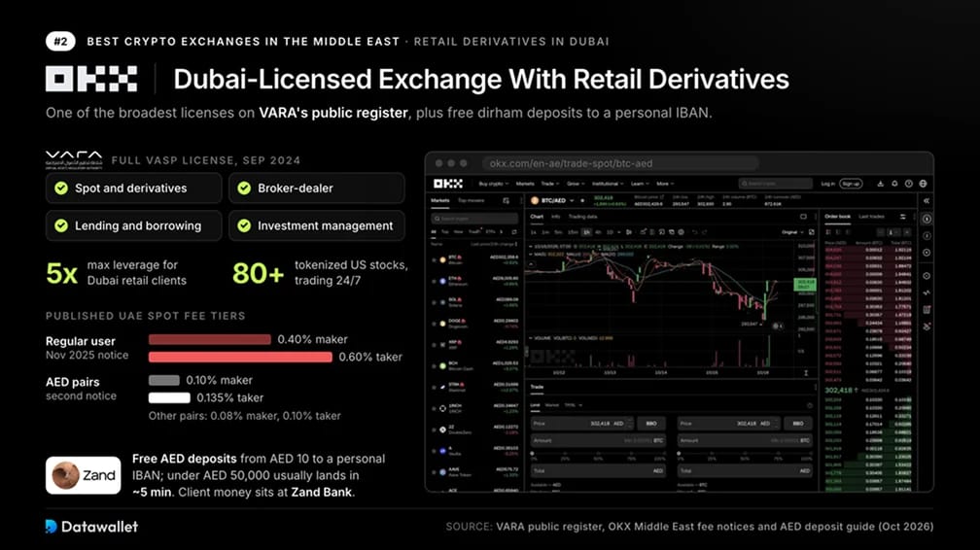This screenshot has height=550, width=980.
Task: Switch to the Top movers tab
Action: [x=472, y=200]
